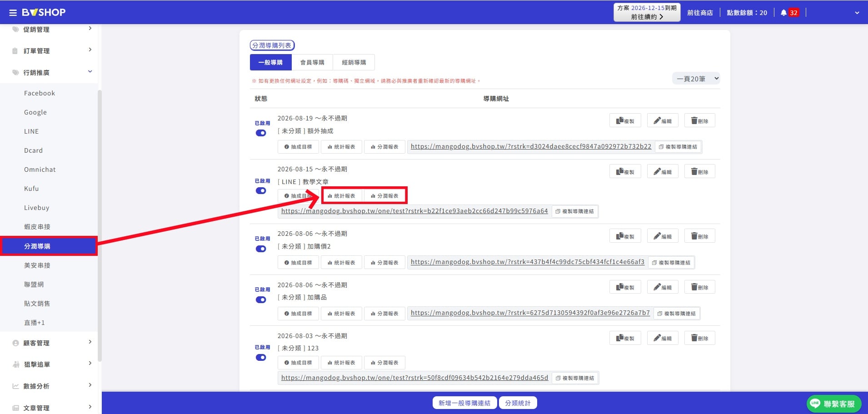The image size is (868, 414).
Task: Copy the 123 referral entry
Action: (x=625, y=338)
